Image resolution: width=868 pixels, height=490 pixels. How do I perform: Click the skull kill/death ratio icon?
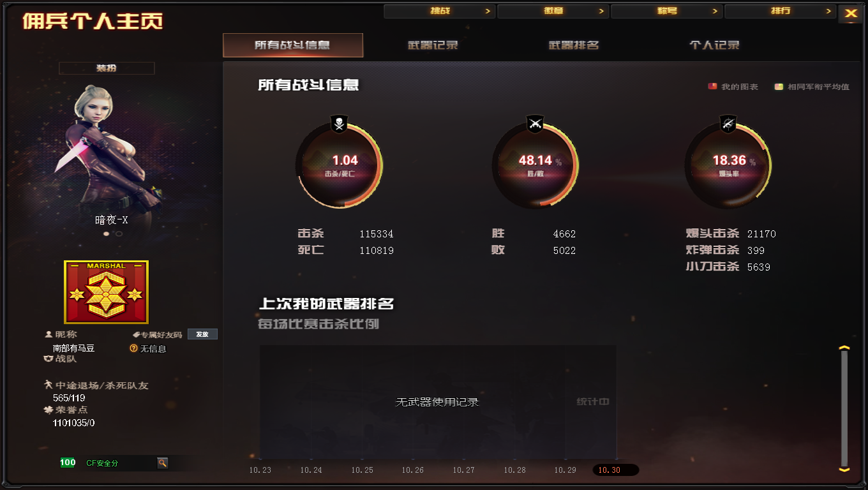coord(340,124)
